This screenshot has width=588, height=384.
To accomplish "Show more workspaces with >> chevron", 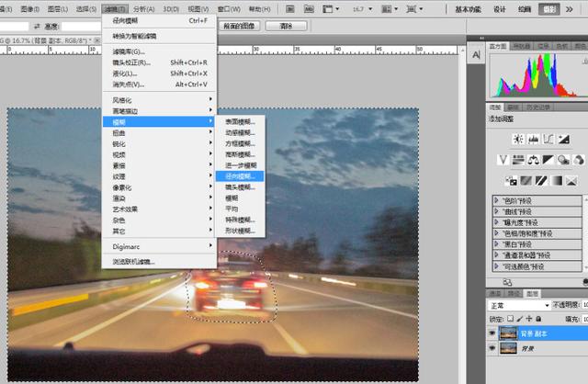I will point(570,9).
